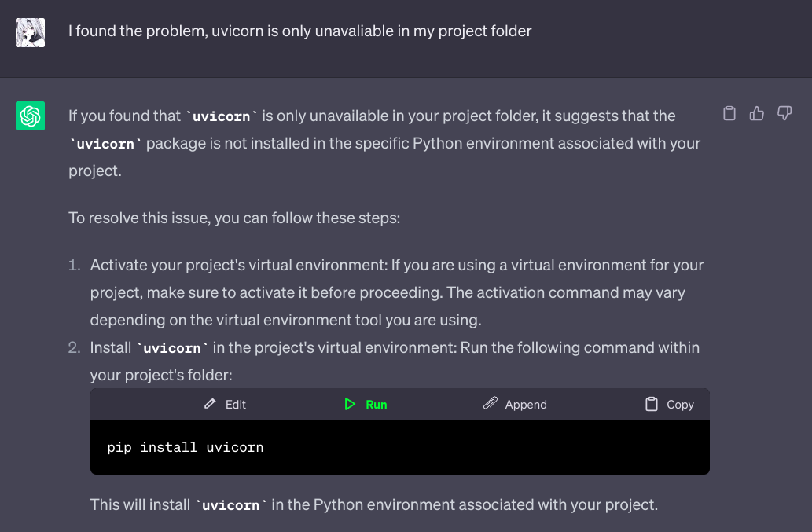Viewport: 812px width, 532px height.
Task: Click the Edit label above the code
Action: tap(235, 405)
